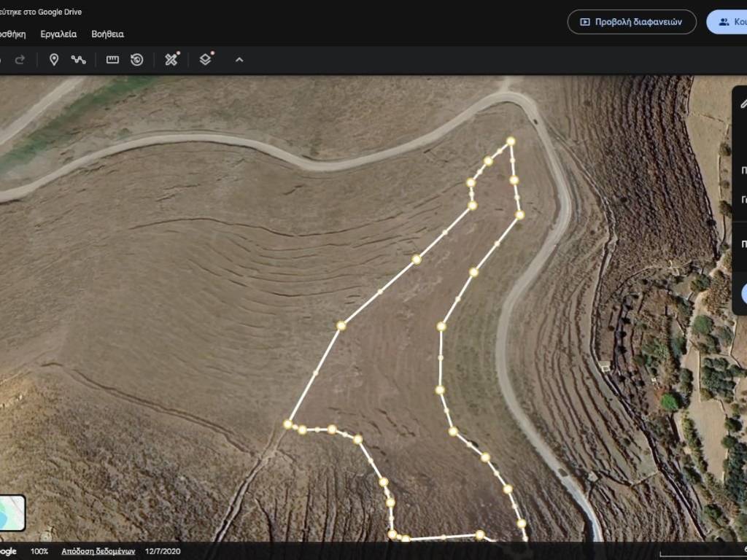Image resolution: width=747 pixels, height=560 pixels.
Task: Select the polygon's leftmost corner vertex
Action: tap(288, 424)
